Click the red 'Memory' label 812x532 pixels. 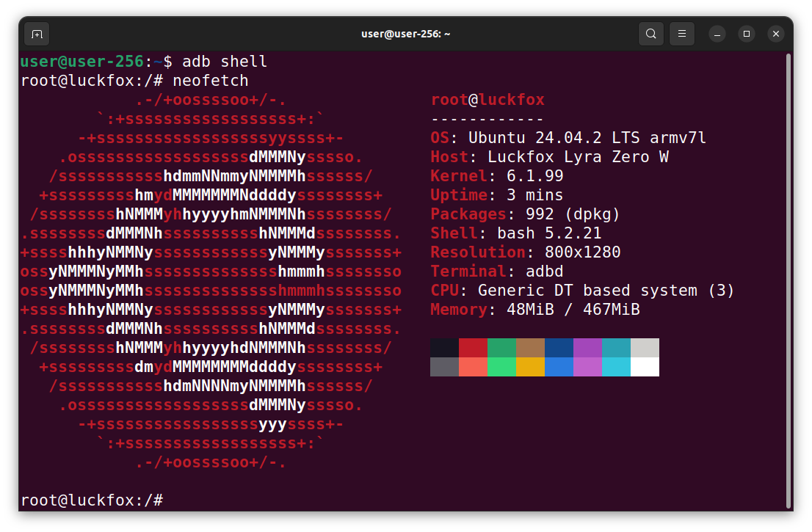coord(459,310)
